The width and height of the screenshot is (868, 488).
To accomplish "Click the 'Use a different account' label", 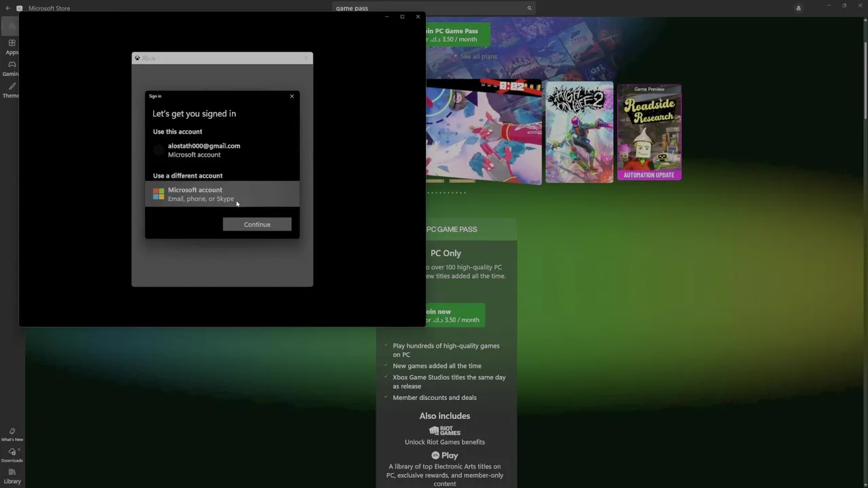I will [187, 176].
